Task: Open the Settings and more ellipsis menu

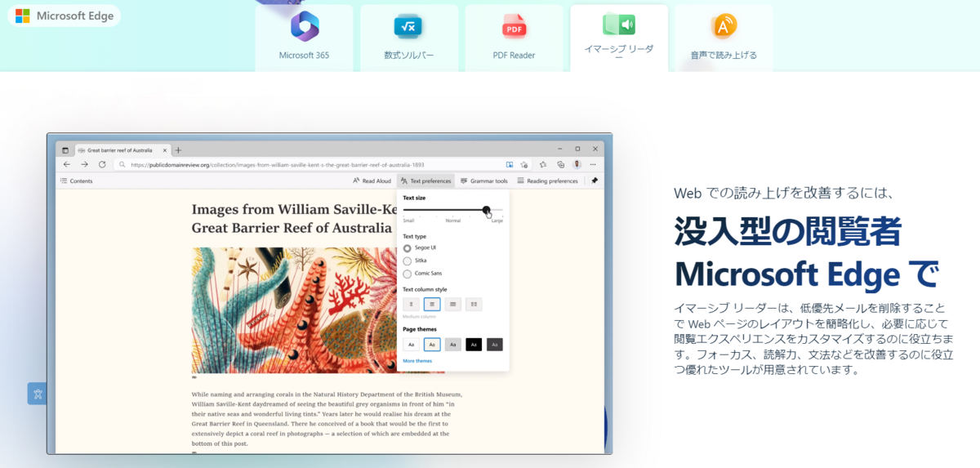Action: (x=593, y=164)
